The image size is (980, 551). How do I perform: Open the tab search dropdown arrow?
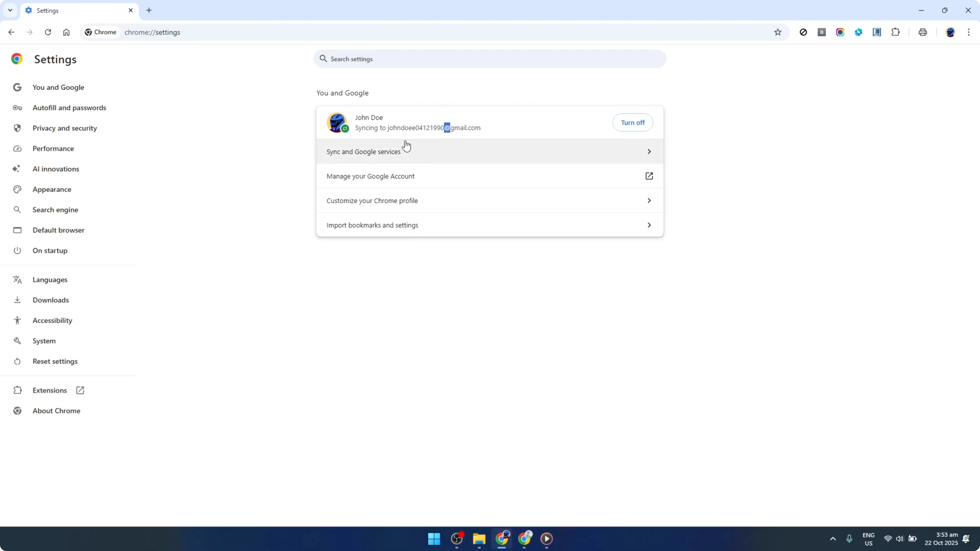(10, 10)
